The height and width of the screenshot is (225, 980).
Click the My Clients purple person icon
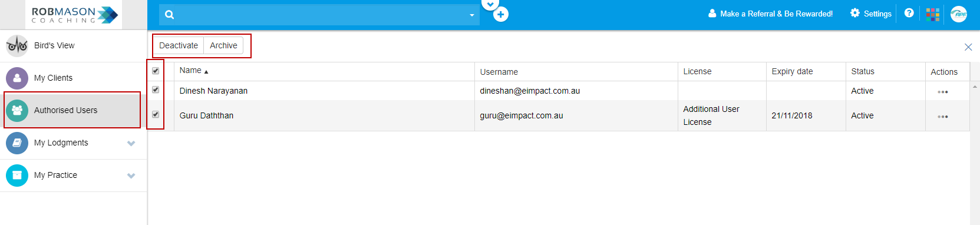click(17, 78)
